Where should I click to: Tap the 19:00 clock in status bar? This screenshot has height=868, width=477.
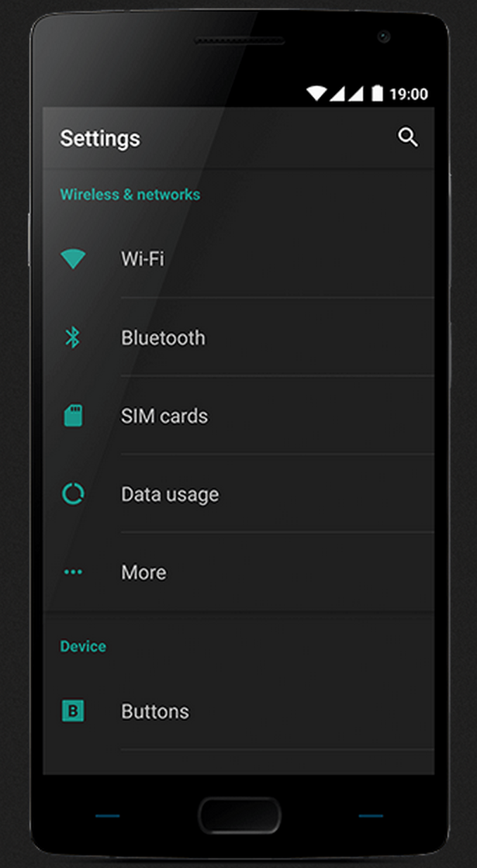tap(409, 94)
